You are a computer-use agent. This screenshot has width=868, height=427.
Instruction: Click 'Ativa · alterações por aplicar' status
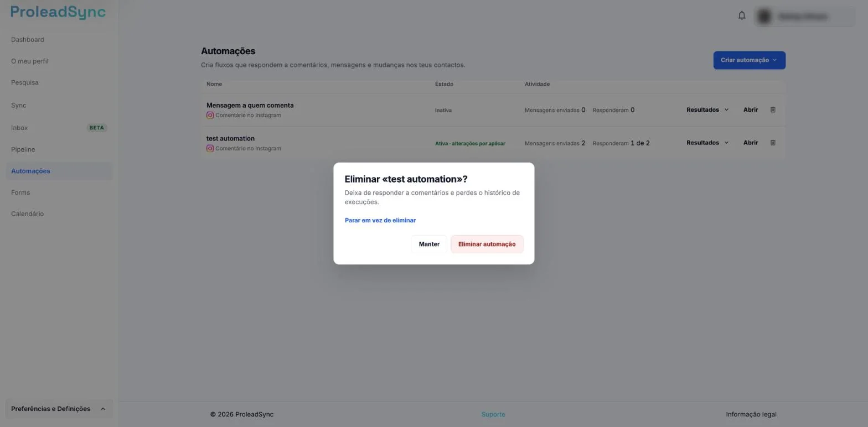(x=470, y=143)
